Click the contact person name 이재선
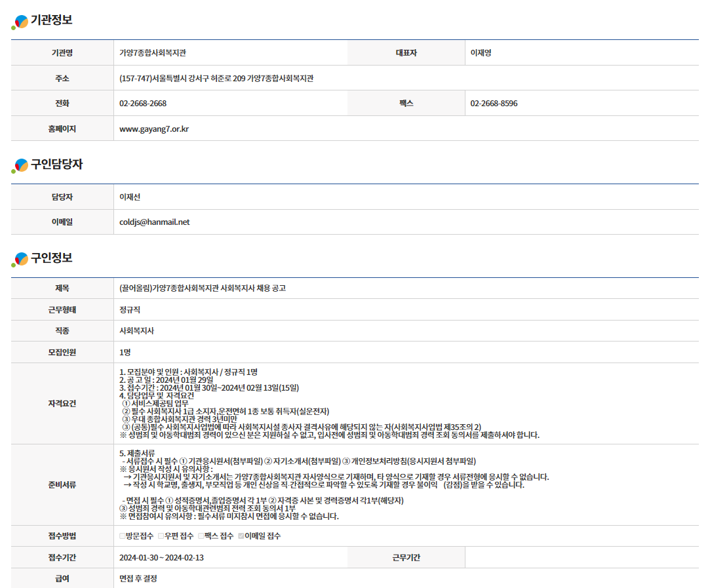710x588 pixels. click(x=130, y=197)
